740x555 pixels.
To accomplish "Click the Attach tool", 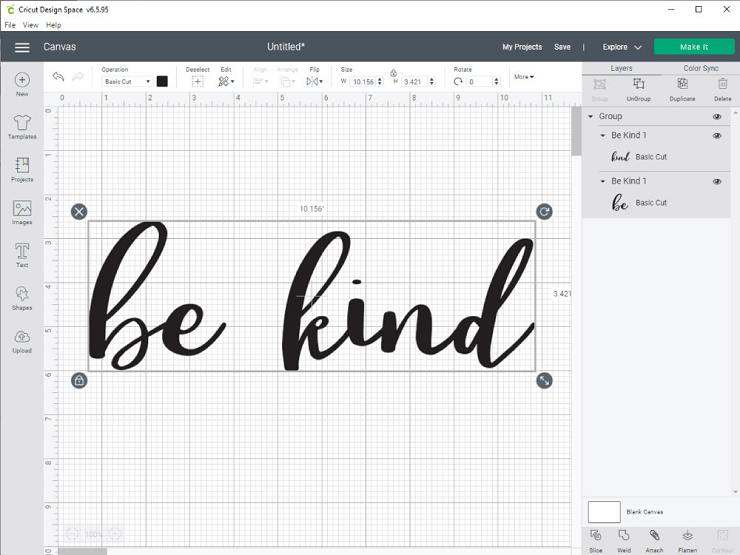I will point(654,541).
